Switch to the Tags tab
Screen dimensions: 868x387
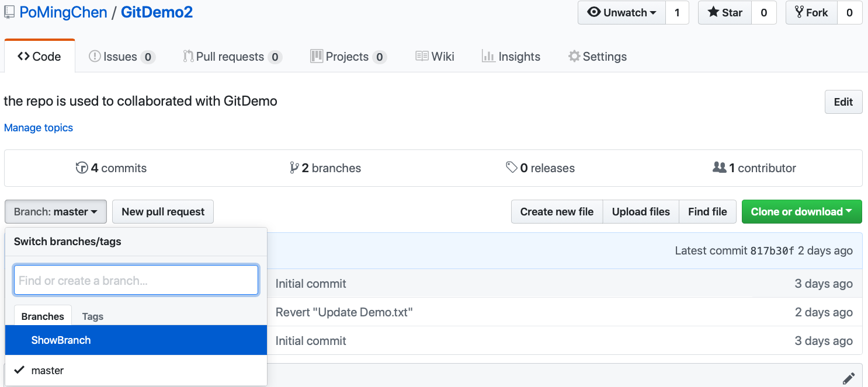coord(92,316)
